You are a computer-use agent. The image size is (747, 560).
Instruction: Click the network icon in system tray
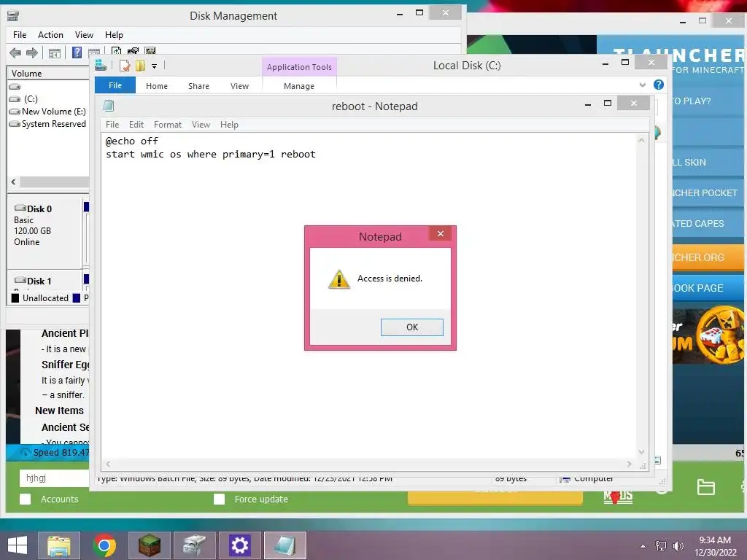pos(661,545)
